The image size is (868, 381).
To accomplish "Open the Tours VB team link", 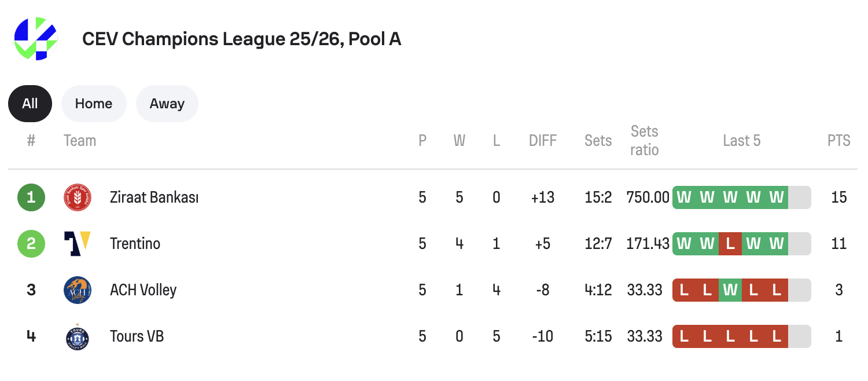I will pyautogui.click(x=137, y=336).
